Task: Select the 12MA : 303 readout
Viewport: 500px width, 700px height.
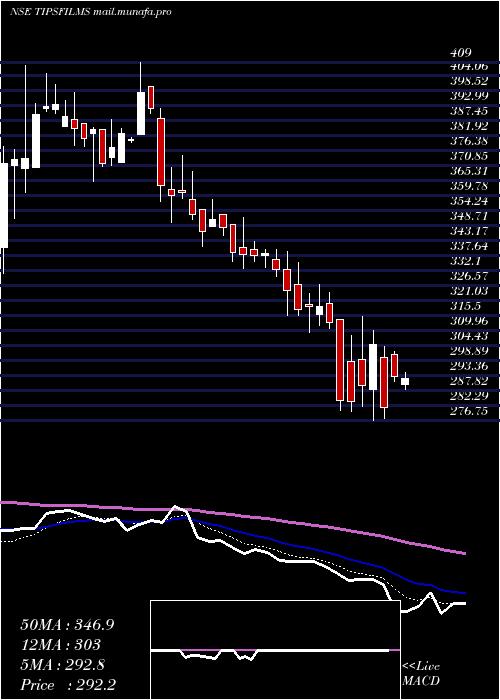Action: pos(61,645)
